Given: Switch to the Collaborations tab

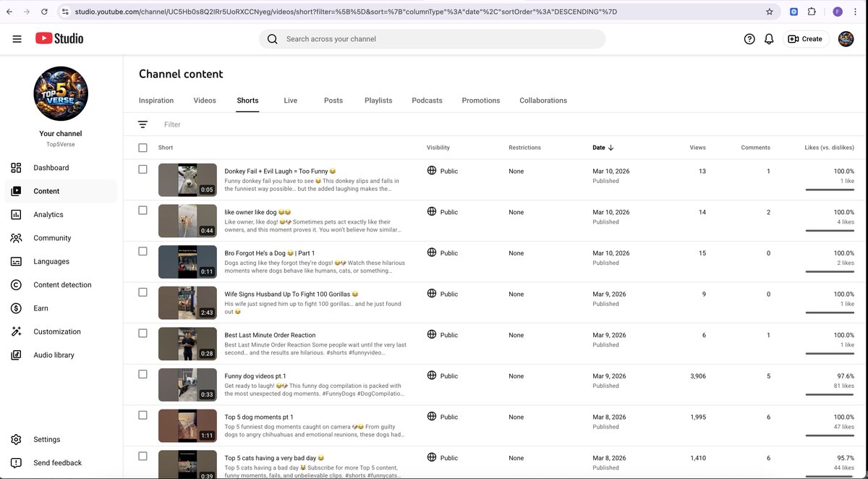Looking at the screenshot, I should coord(543,101).
